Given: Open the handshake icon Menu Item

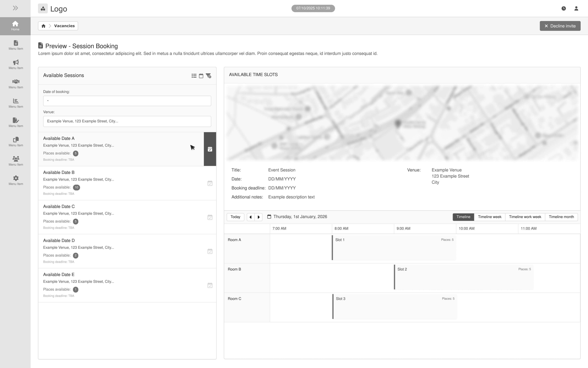Looking at the screenshot, I should coord(16,84).
